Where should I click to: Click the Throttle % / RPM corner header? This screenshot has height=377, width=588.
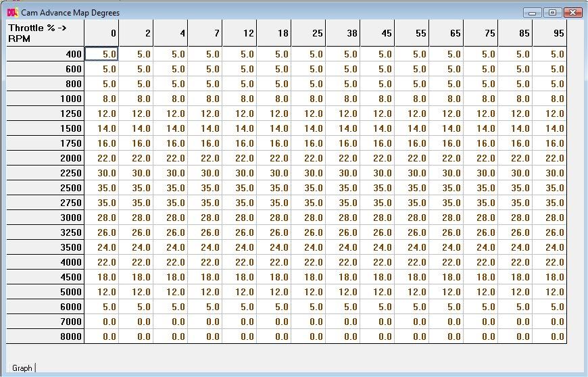[45, 33]
